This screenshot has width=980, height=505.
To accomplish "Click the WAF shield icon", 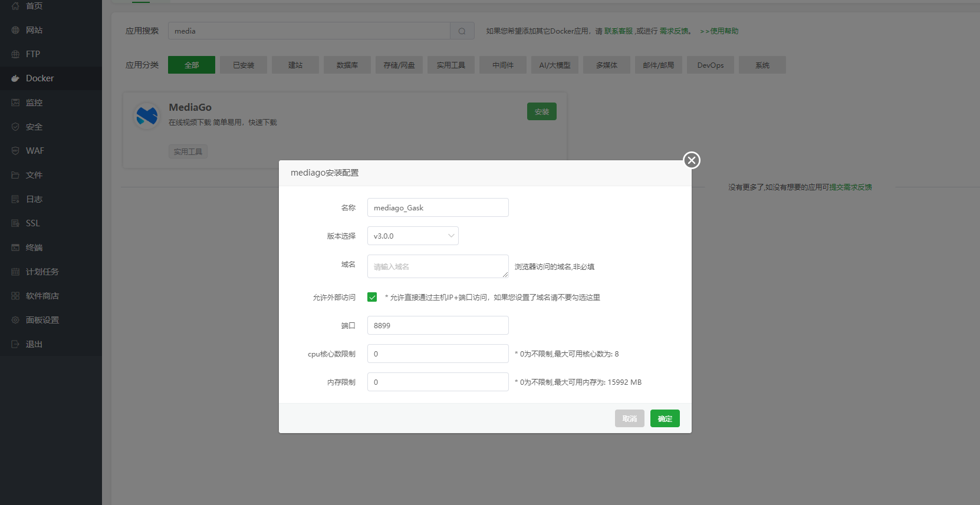I will (x=15, y=151).
